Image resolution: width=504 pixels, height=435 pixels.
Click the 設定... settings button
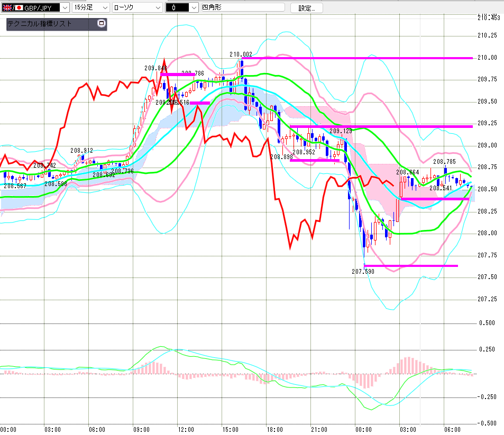pyautogui.click(x=306, y=8)
